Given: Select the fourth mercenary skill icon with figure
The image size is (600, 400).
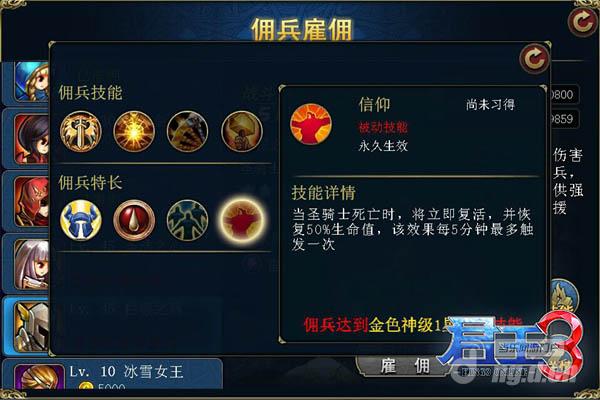Looking at the screenshot, I should (241, 131).
